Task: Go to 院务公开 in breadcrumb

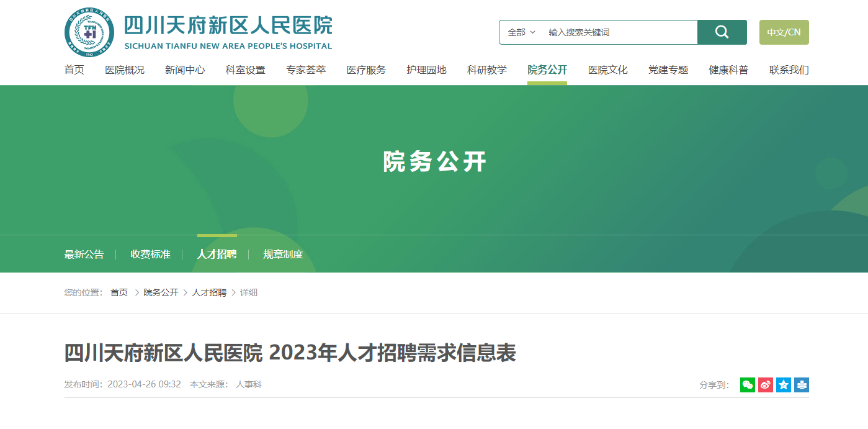Action: click(161, 292)
